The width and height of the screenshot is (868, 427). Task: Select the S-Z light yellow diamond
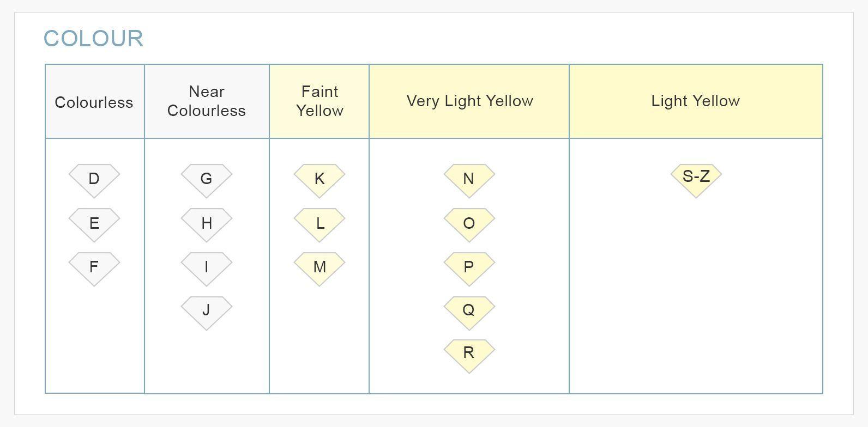tap(696, 178)
